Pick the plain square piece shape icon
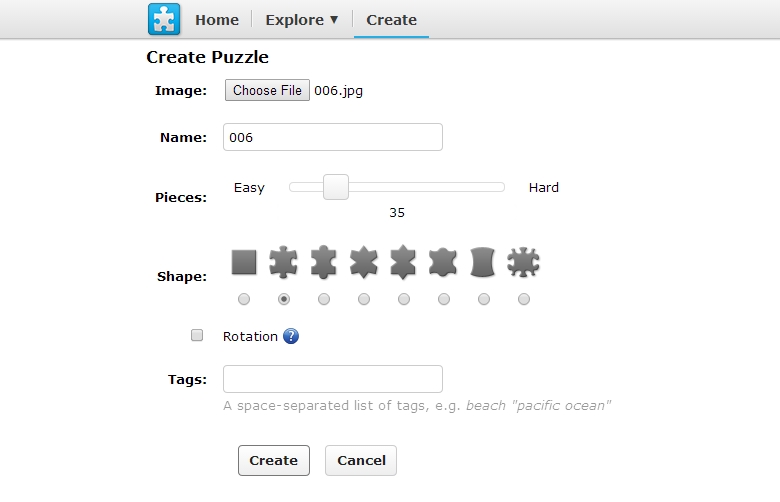780x502 pixels. [x=244, y=263]
